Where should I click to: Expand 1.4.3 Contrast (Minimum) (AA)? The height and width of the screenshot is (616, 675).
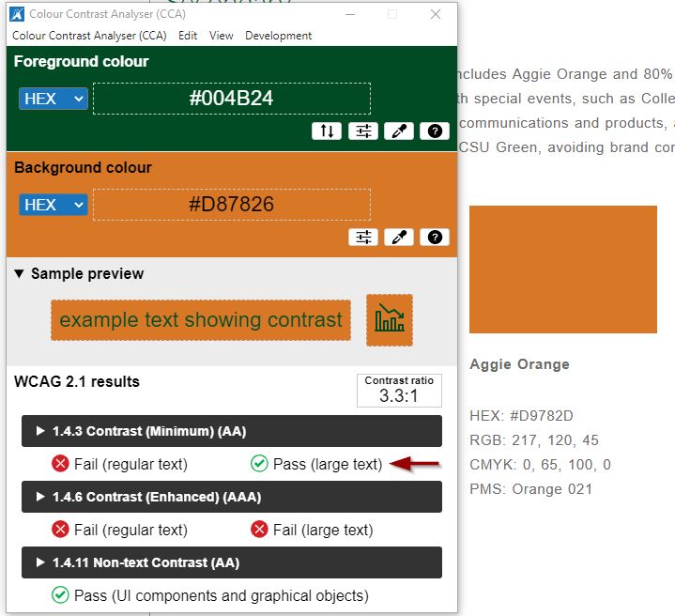click(x=232, y=431)
